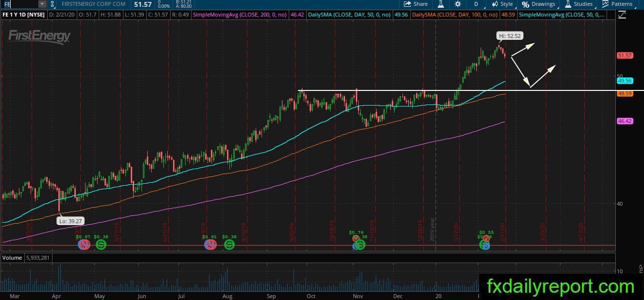Click the Apr label on time axis
This screenshot has width=644, height=300.
55,296
